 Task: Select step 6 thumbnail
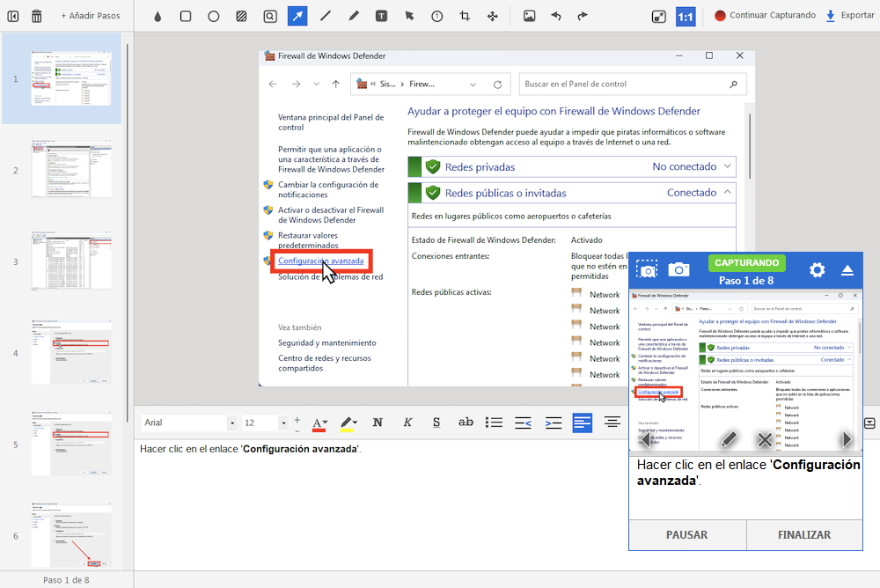pos(71,534)
